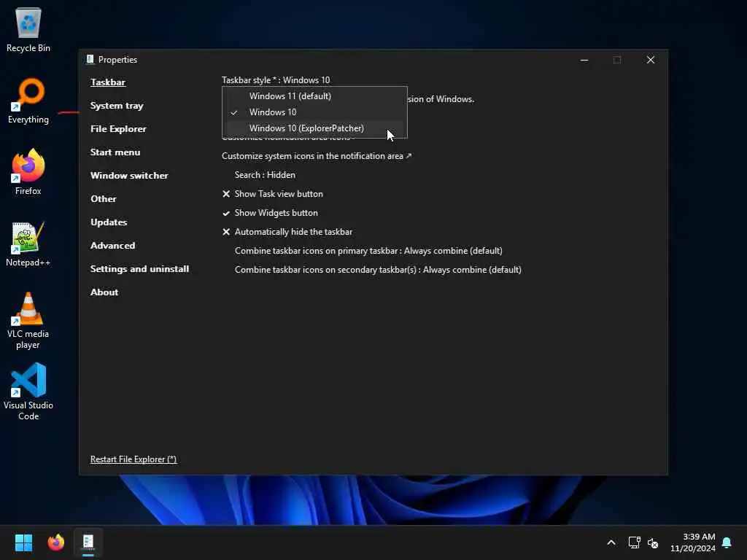This screenshot has height=560, width=747.
Task: Switch to the Start menu section
Action: click(x=115, y=152)
